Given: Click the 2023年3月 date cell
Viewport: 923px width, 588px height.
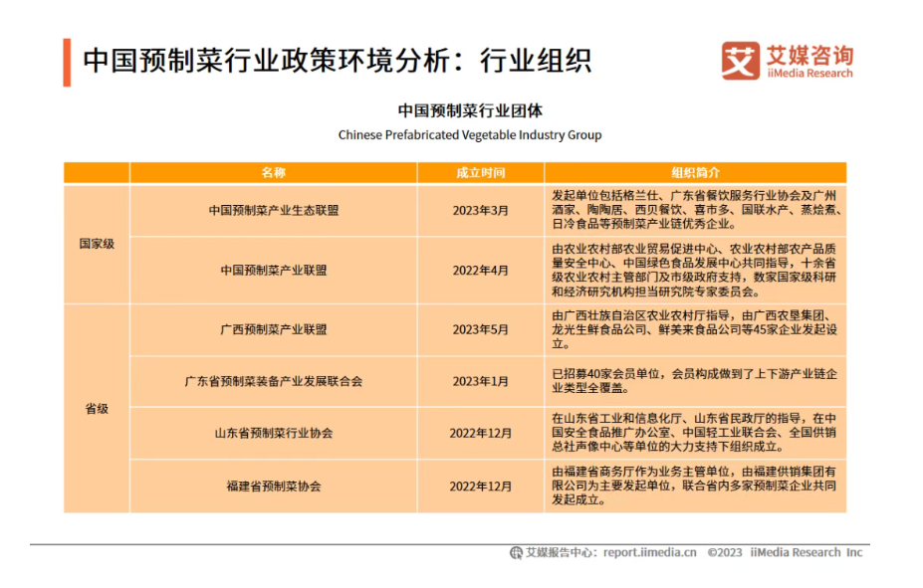Looking at the screenshot, I should point(480,211).
